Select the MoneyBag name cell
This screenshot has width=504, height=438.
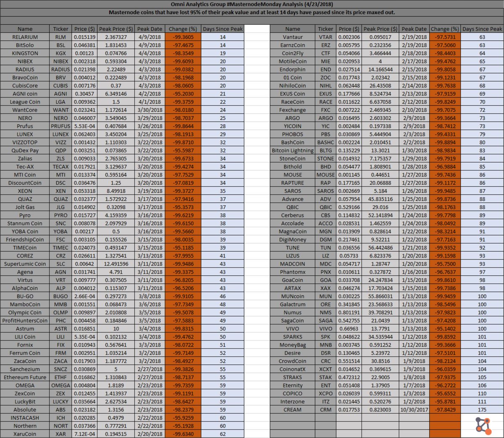tap(293, 345)
